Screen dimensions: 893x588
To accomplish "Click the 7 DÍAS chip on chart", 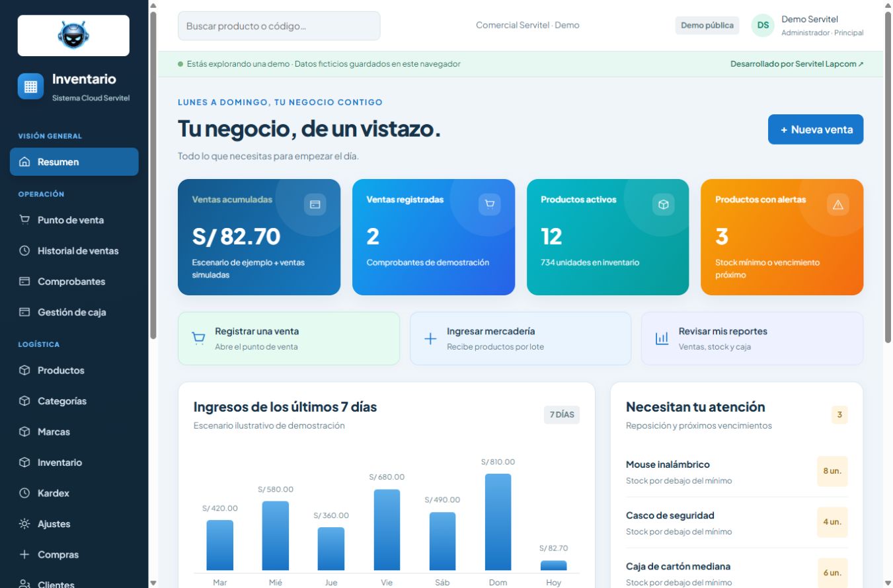I will point(562,415).
